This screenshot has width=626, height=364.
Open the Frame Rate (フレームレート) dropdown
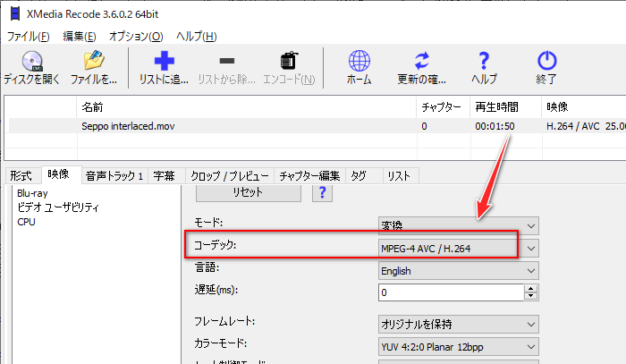point(458,324)
